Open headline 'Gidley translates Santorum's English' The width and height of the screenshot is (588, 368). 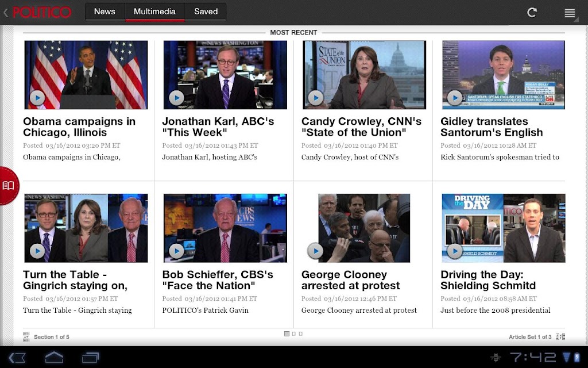pos(492,127)
